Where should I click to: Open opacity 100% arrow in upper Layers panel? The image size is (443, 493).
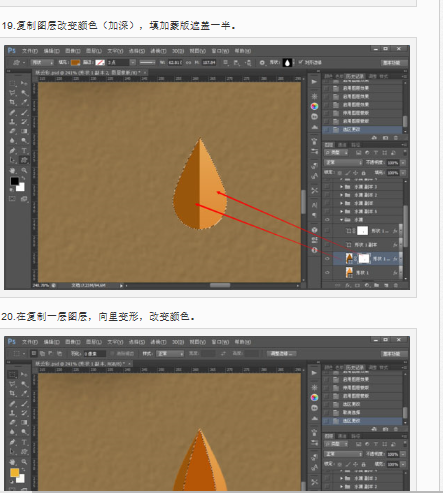[403, 163]
